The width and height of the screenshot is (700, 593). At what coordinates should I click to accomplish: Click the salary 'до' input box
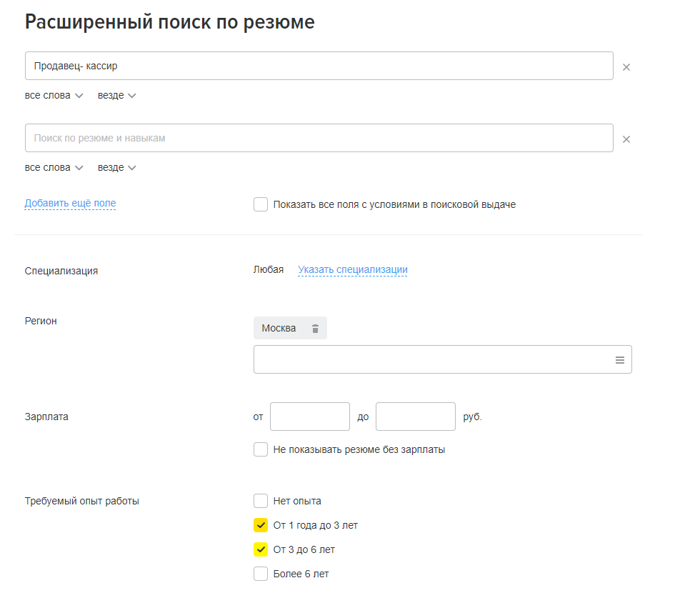click(x=416, y=417)
